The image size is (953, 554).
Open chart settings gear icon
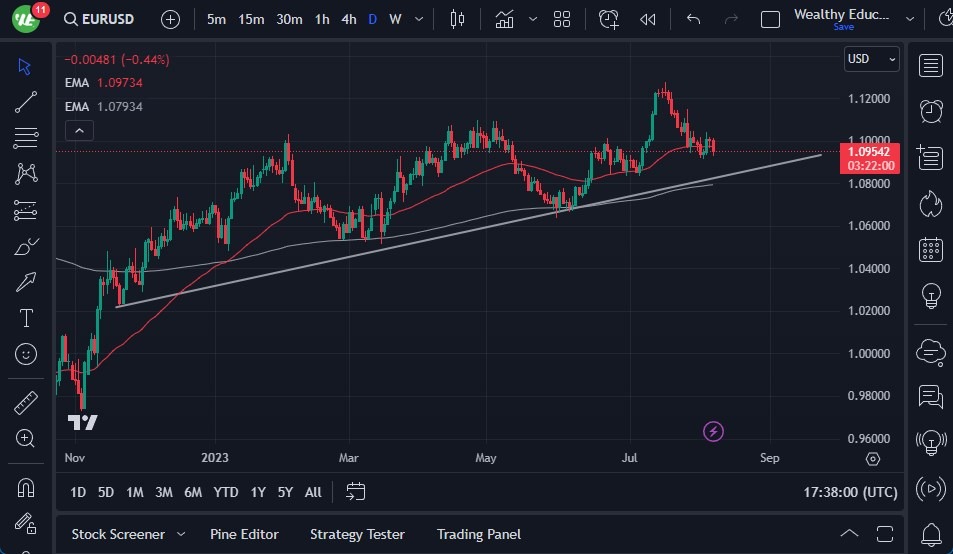pos(873,458)
